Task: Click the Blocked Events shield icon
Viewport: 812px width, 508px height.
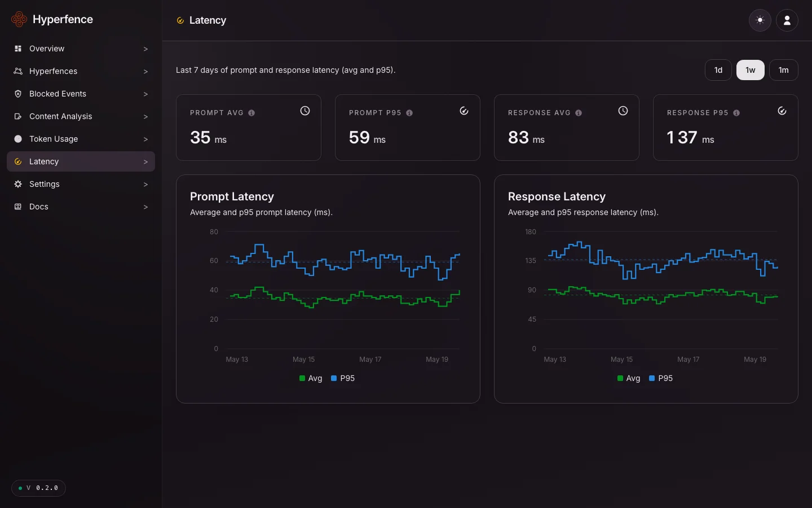Action: tap(18, 94)
